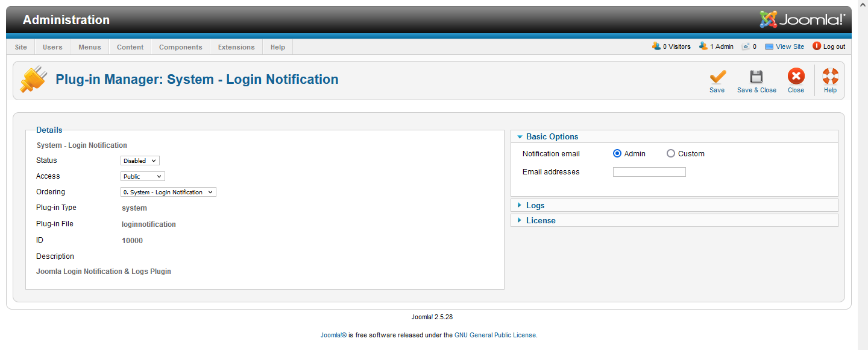
Task: Click the Email addresses label
Action: [551, 172]
